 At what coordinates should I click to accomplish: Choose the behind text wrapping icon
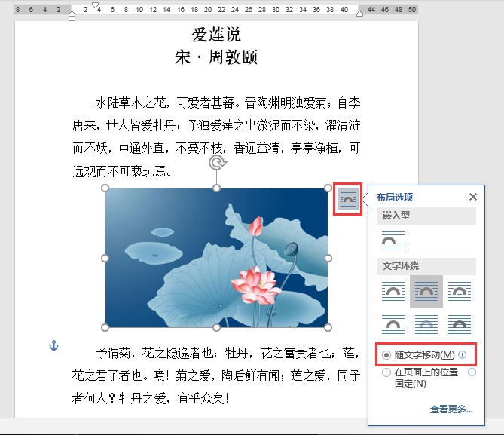point(426,325)
